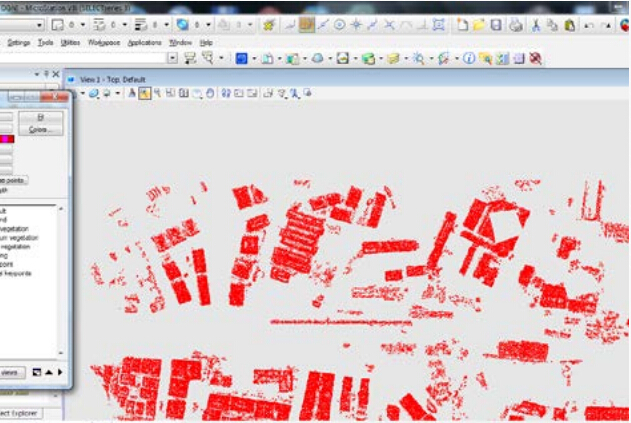Select the highlighted window area tool in view toolbar
The width and height of the screenshot is (631, 423).
[144, 93]
